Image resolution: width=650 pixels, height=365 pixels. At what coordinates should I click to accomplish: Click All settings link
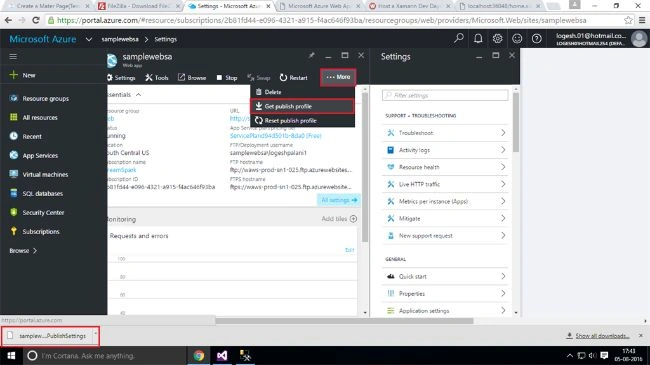point(339,200)
